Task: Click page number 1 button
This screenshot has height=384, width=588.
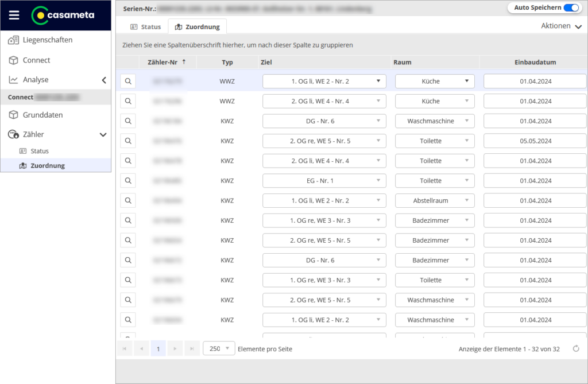Action: [158, 349]
